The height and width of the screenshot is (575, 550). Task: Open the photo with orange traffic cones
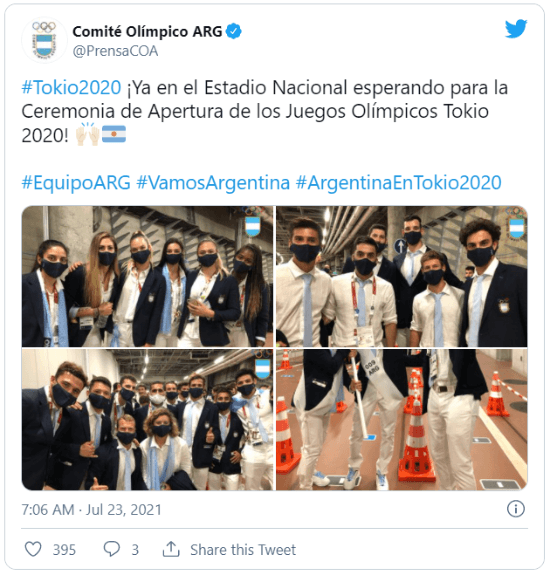tap(402, 420)
